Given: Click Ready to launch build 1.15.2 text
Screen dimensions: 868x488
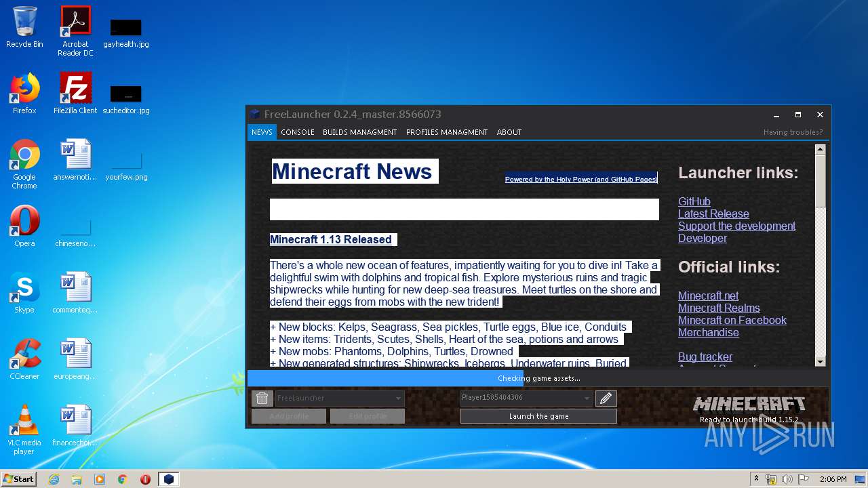Looking at the screenshot, I should click(x=749, y=420).
